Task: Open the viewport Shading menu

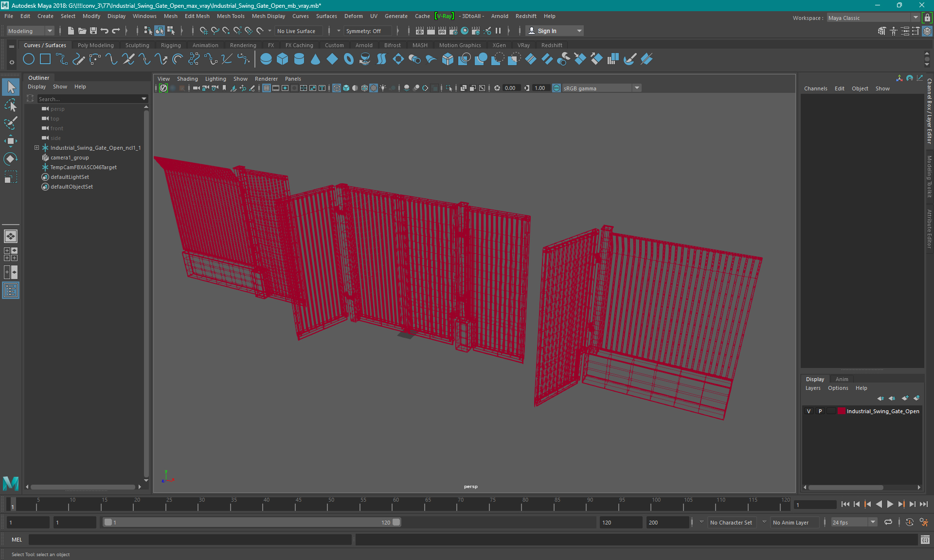Action: [187, 79]
